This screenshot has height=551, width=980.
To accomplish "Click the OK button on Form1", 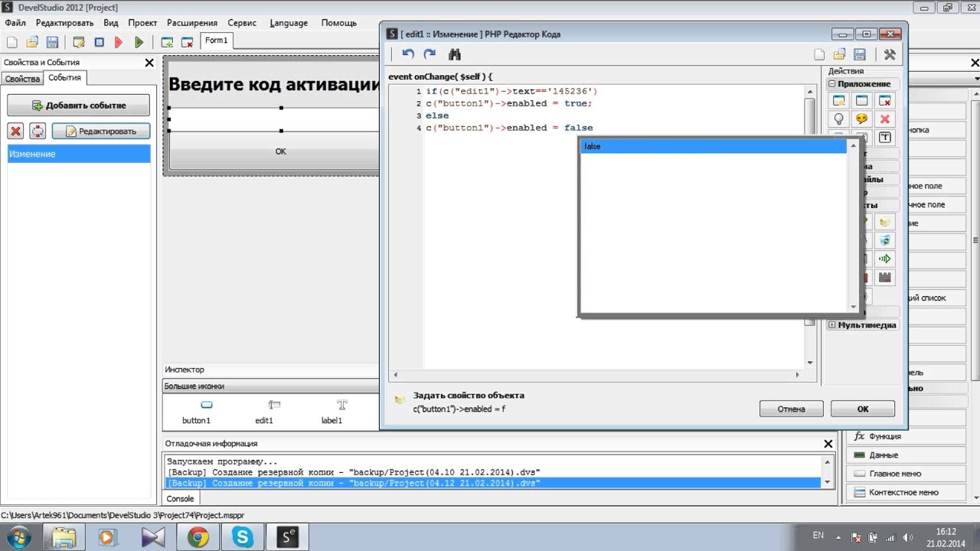I will point(280,152).
